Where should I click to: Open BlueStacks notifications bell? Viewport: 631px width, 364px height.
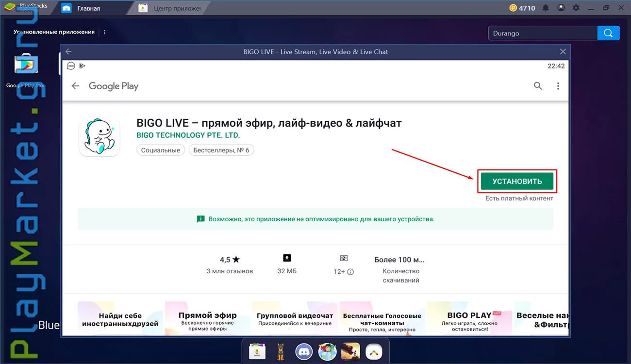tap(546, 8)
